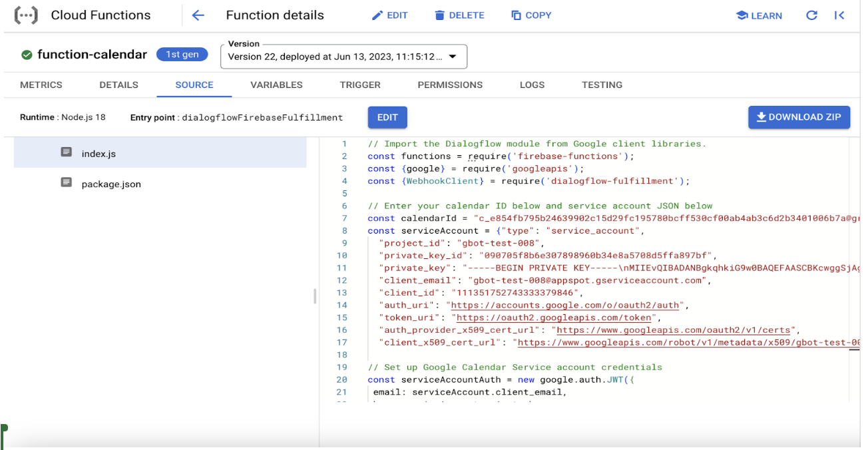Click the calendarId value on line 7
Screen dimensions: 868x450
pyautogui.click(x=666, y=218)
